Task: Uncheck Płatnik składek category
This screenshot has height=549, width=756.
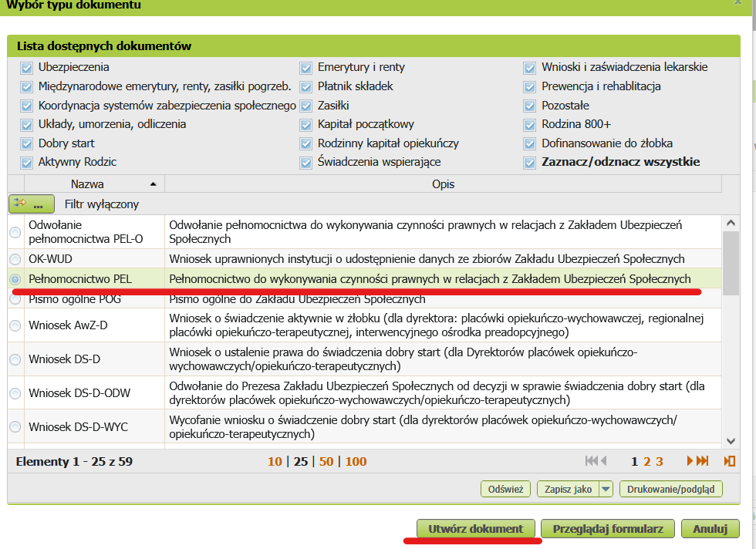Action: pos(305,87)
